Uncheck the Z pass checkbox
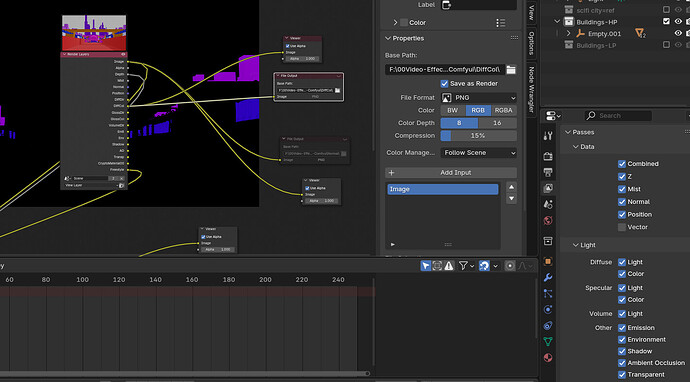This screenshot has width=690, height=382. pos(622,176)
